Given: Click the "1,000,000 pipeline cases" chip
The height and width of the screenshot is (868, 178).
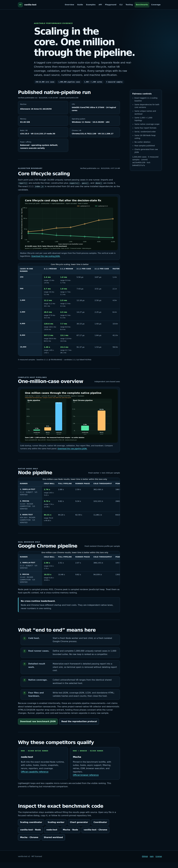Looking at the screenshot, I should tap(69, 82).
